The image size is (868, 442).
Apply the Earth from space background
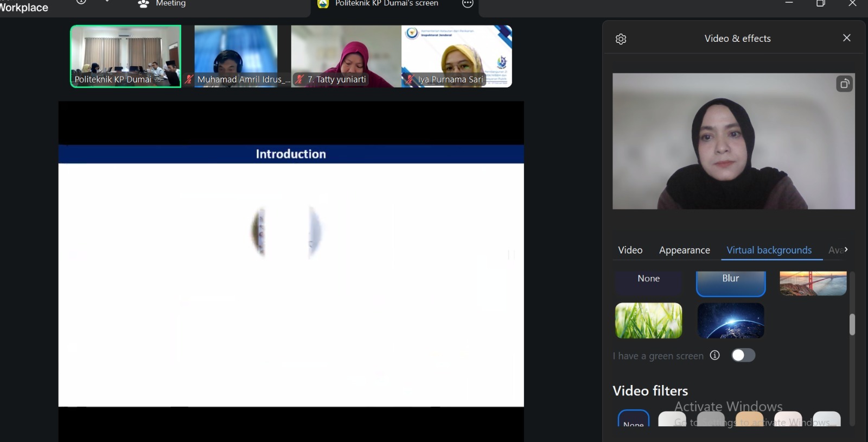(730, 321)
